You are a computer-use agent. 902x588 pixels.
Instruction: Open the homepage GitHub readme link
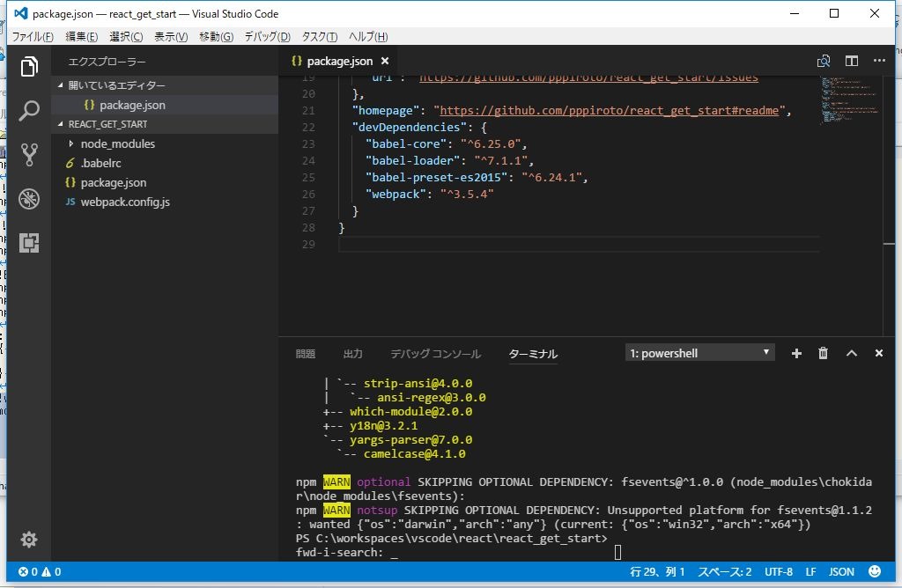point(610,111)
